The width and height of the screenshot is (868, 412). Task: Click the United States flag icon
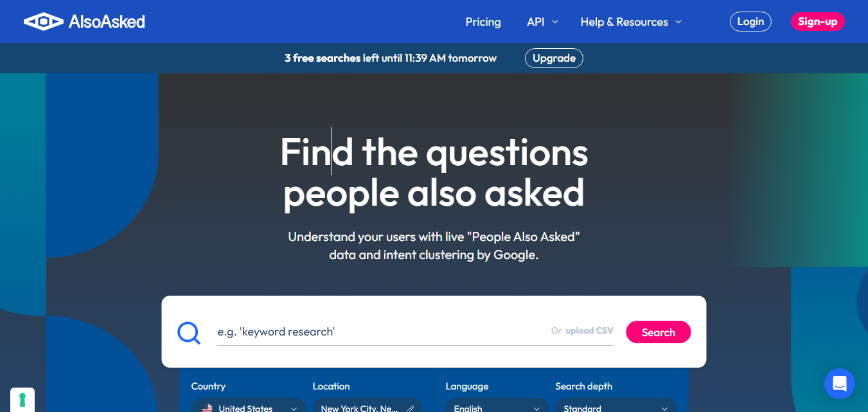(x=208, y=408)
